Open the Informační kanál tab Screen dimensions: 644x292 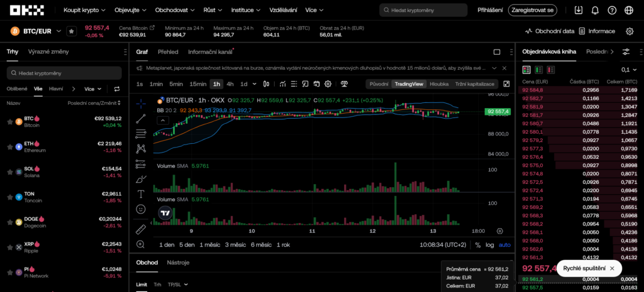[x=210, y=51]
